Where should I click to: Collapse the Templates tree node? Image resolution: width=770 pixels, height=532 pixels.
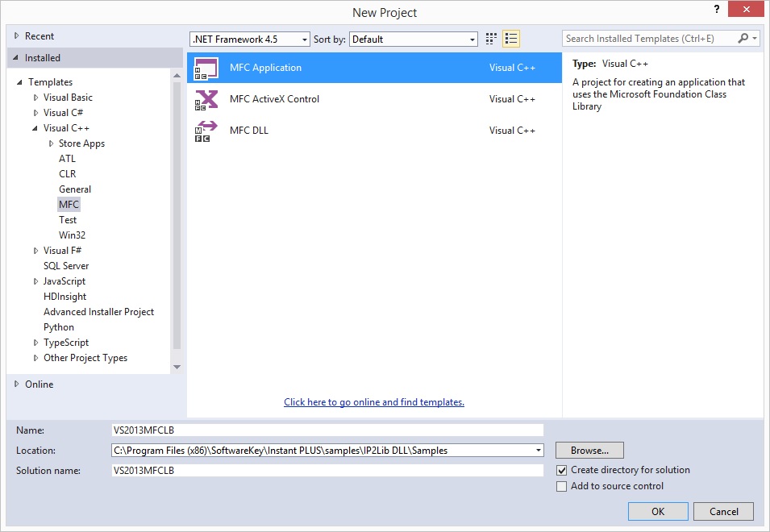point(19,82)
